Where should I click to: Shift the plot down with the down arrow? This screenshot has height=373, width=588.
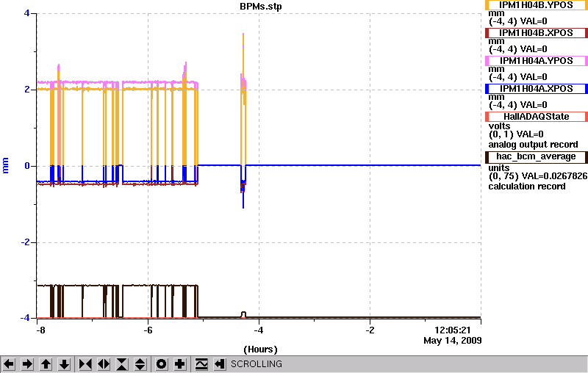pos(64,364)
